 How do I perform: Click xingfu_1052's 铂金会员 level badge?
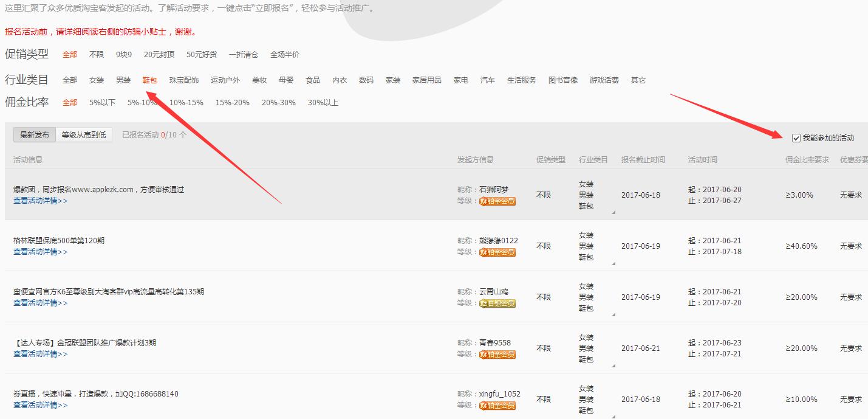click(x=497, y=406)
